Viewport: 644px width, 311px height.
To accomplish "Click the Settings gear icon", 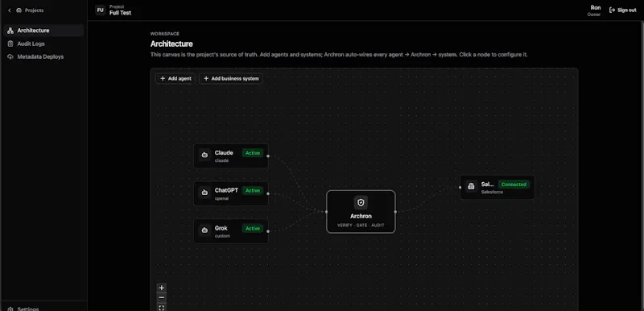I will (x=10, y=309).
